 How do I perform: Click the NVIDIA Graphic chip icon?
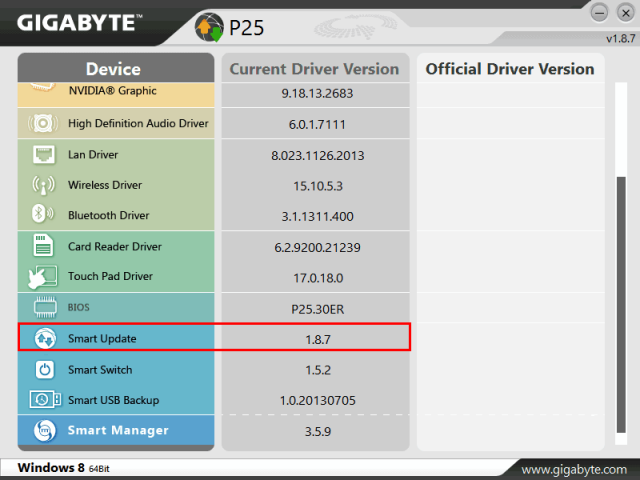pos(42,87)
